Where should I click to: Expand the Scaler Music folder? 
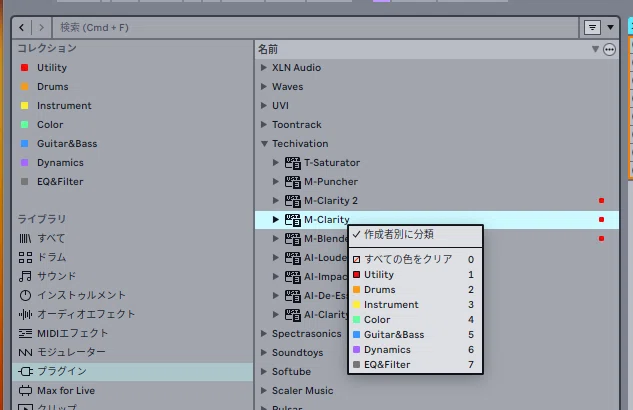pyautogui.click(x=264, y=390)
